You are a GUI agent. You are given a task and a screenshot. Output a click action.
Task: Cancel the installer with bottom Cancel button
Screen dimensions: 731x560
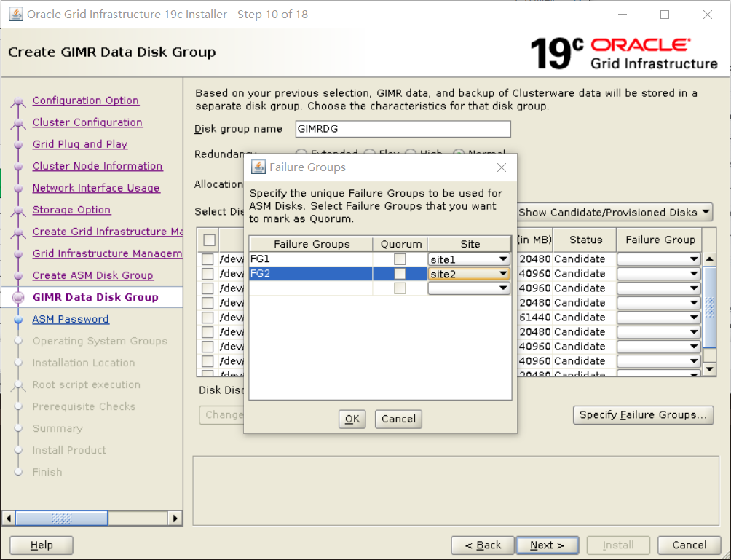pos(689,545)
